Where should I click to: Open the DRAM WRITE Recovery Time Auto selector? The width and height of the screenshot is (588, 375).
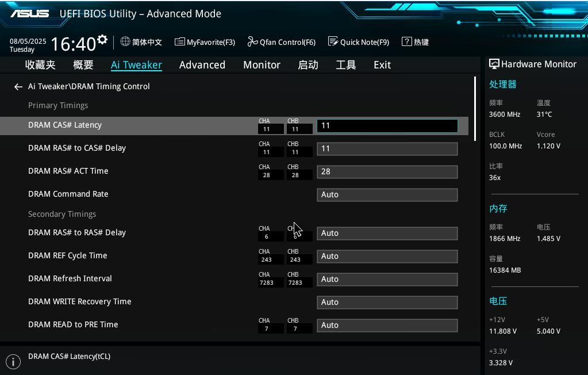point(387,303)
